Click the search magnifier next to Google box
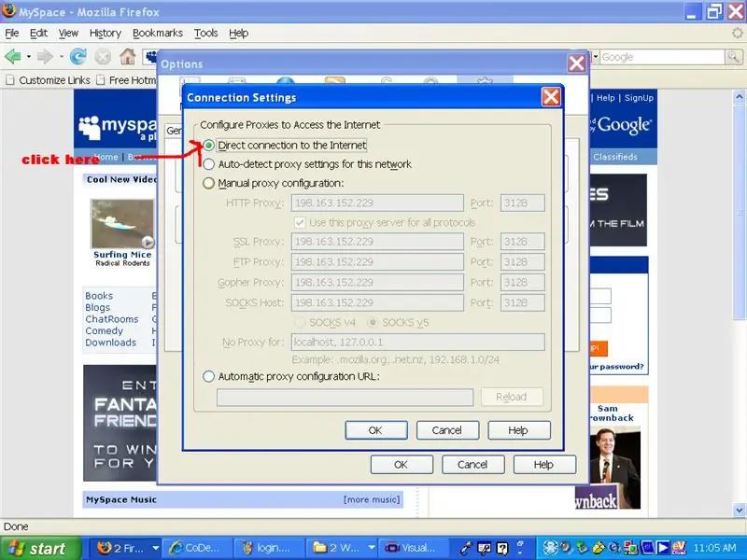 [734, 57]
